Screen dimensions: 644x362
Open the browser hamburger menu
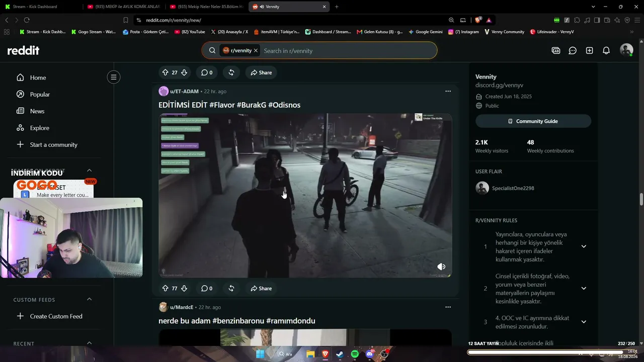[x=637, y=20]
